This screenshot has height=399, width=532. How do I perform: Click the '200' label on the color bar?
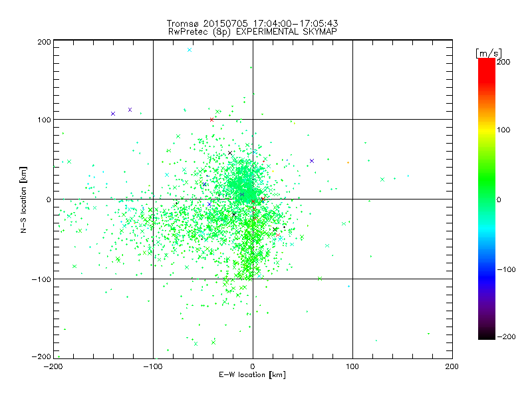coord(503,62)
